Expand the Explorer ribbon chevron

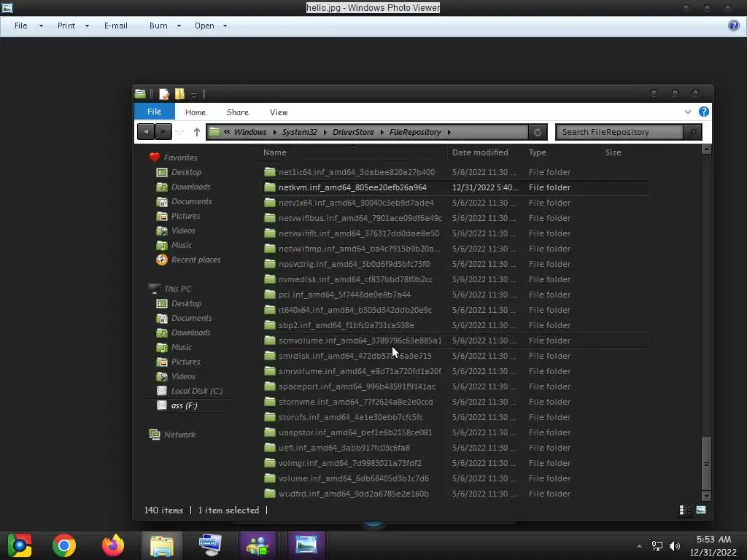687,112
